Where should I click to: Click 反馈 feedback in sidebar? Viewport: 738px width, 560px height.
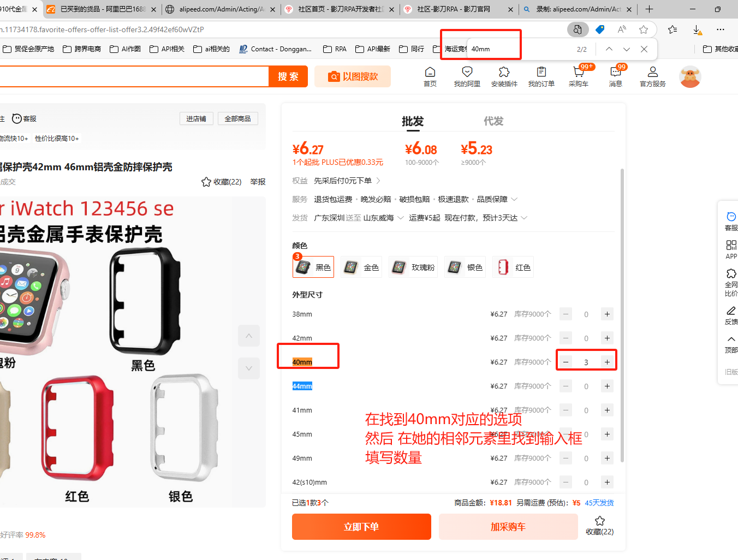(731, 315)
